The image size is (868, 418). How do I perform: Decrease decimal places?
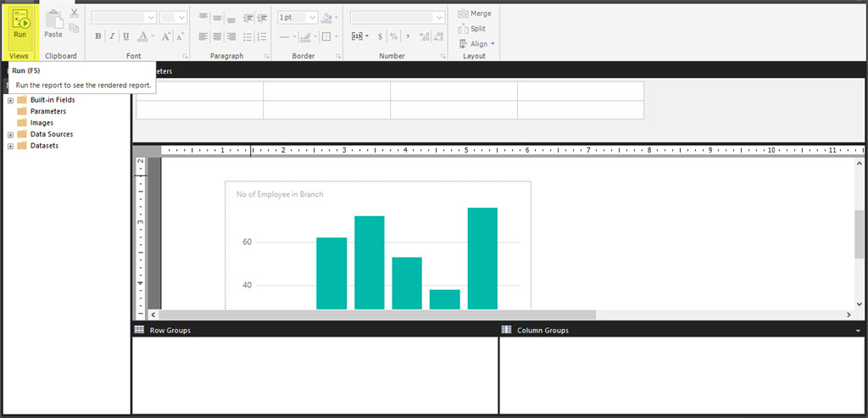coord(438,36)
